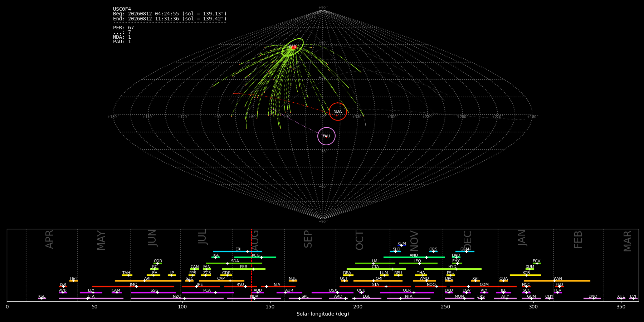The height and width of the screenshot is (322, 644).
Task: Click the ORI shower bar in October
Action: 378,281
